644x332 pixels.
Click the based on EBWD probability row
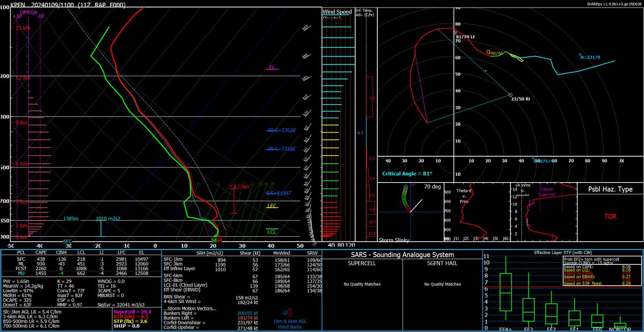[598, 278]
